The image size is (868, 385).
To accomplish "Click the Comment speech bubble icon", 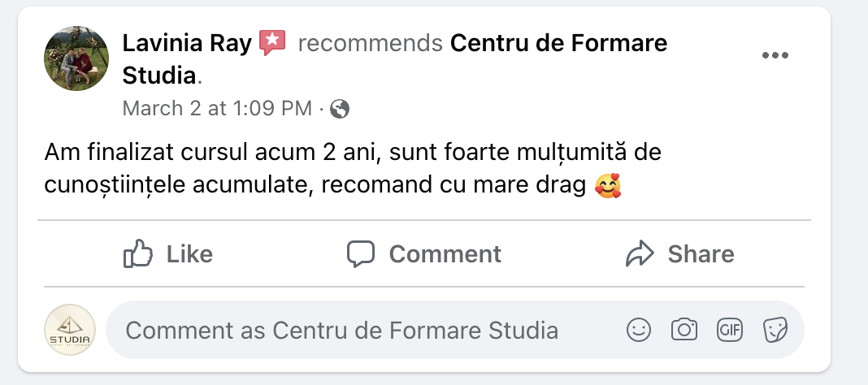I will (360, 254).
